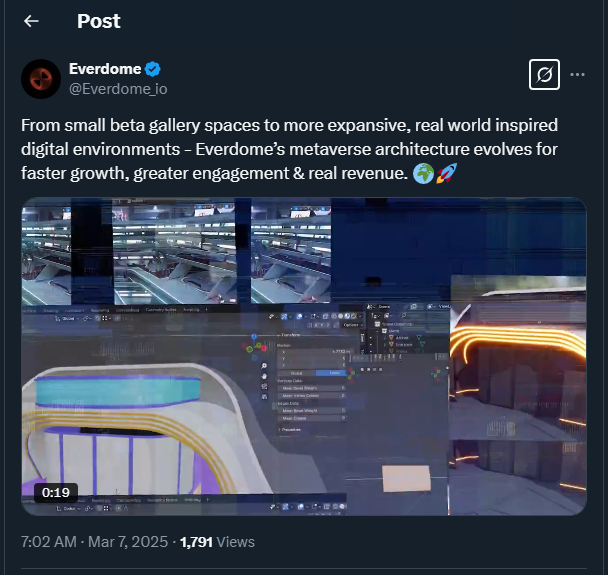The image size is (608, 575).
Task: Go back using the back arrow
Action: 31,21
